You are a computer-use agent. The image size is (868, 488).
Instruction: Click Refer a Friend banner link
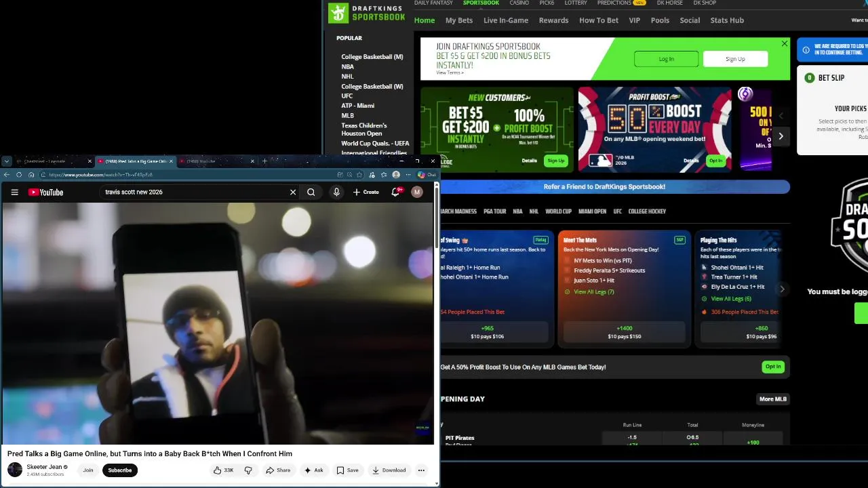pos(604,186)
